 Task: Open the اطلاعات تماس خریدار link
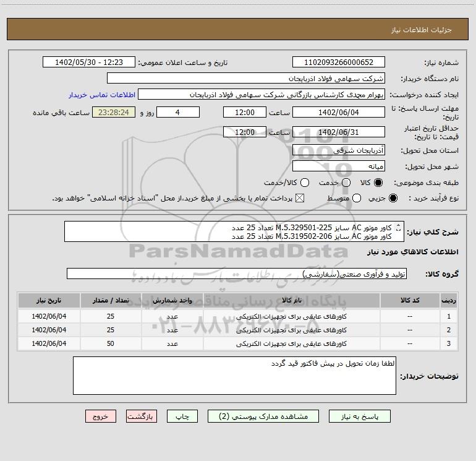[x=102, y=95]
